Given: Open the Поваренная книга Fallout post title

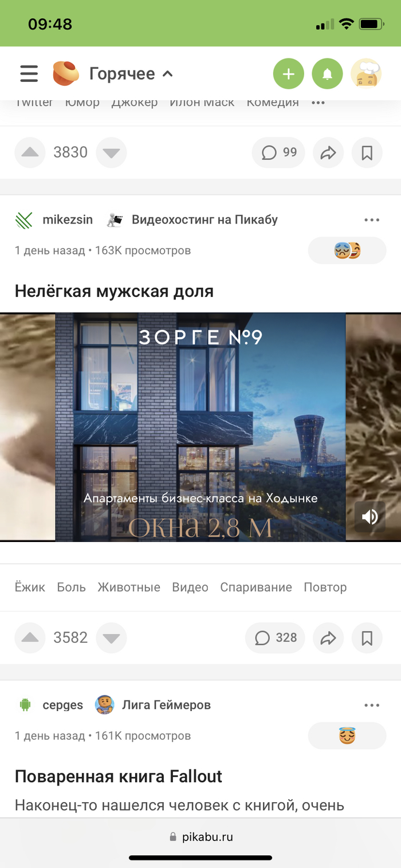Looking at the screenshot, I should point(119,777).
